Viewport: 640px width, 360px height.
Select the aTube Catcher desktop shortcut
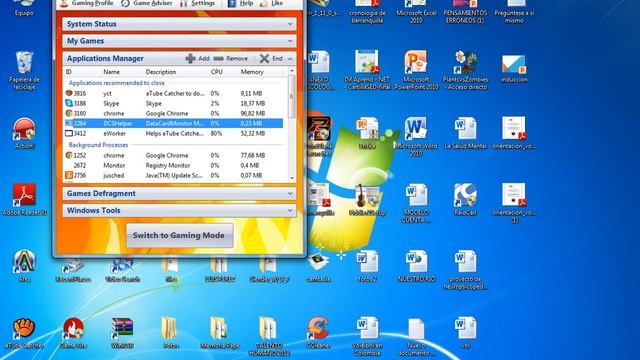(24, 332)
